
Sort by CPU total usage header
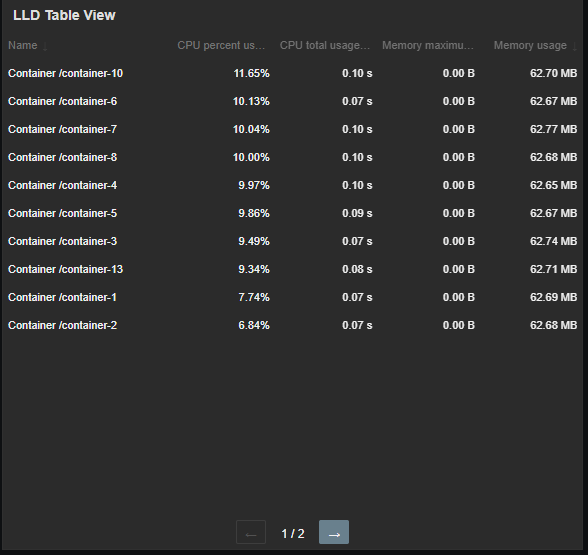(325, 45)
